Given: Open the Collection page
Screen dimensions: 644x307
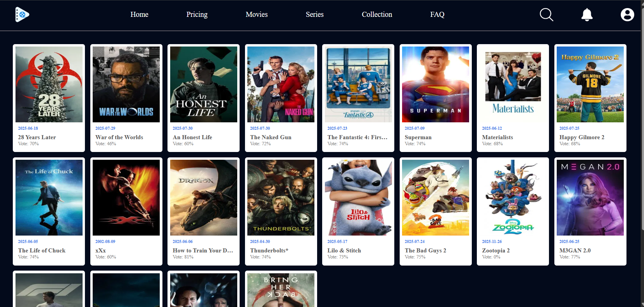Looking at the screenshot, I should point(377,14).
